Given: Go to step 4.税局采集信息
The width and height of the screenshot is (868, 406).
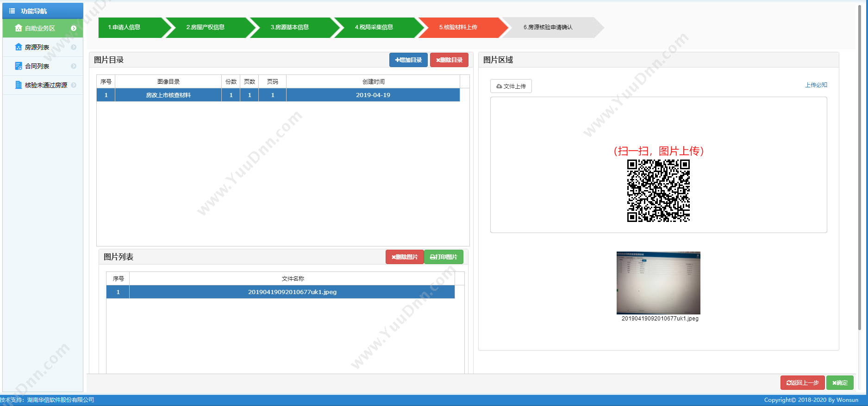Looking at the screenshot, I should pos(379,27).
